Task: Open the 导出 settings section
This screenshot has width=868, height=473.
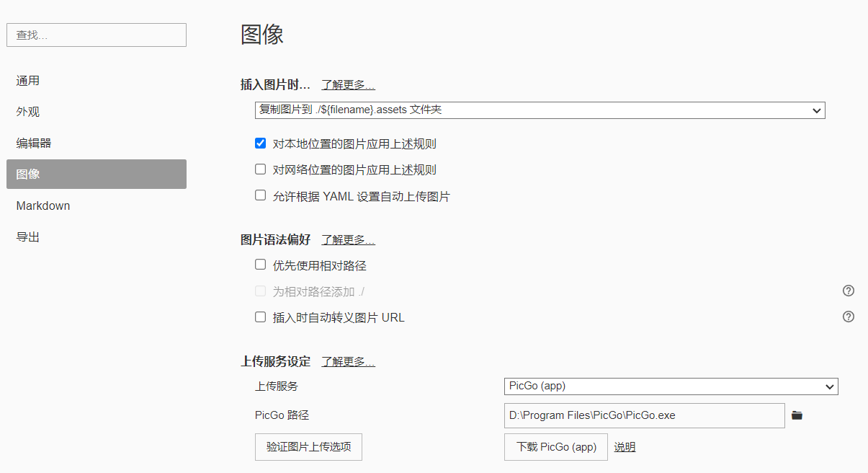Action: [x=28, y=236]
